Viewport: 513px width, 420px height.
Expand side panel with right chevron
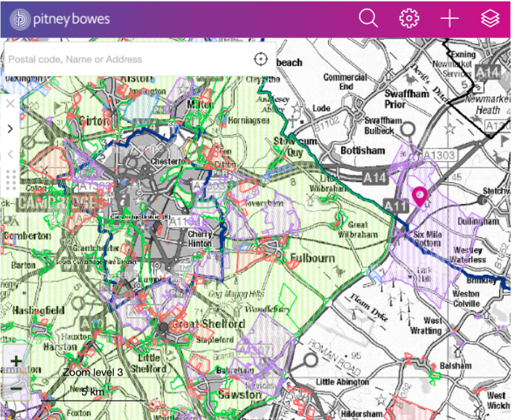tap(10, 129)
